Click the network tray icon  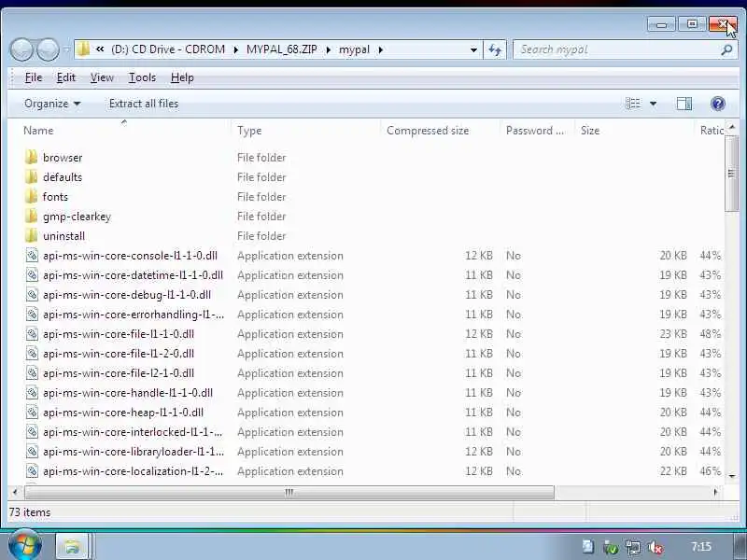[633, 547]
